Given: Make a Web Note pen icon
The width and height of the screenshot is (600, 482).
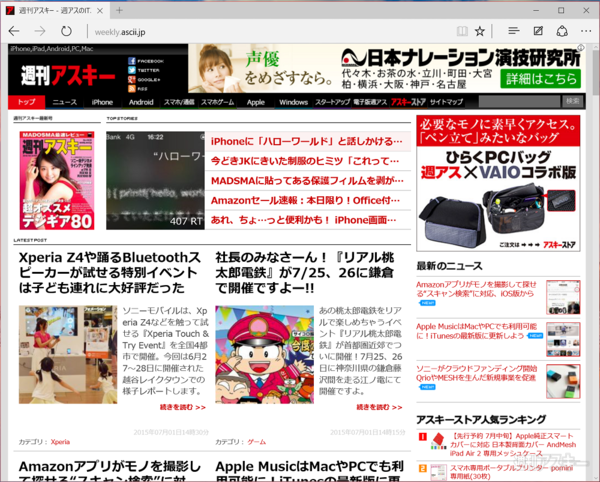Looking at the screenshot, I should click(538, 31).
